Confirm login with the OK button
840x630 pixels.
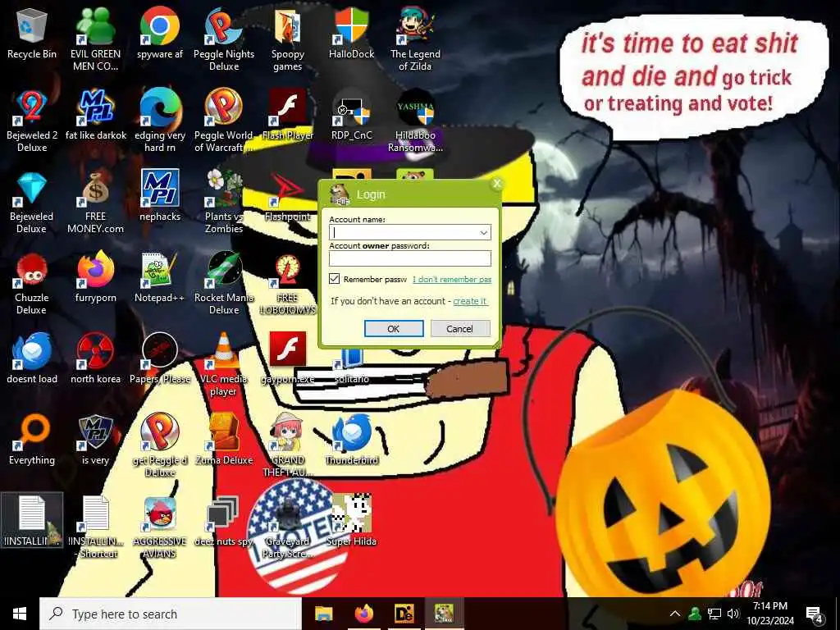tap(394, 328)
